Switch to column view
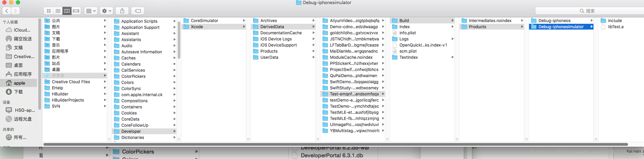Screen dimensions: 644x159 67,11
